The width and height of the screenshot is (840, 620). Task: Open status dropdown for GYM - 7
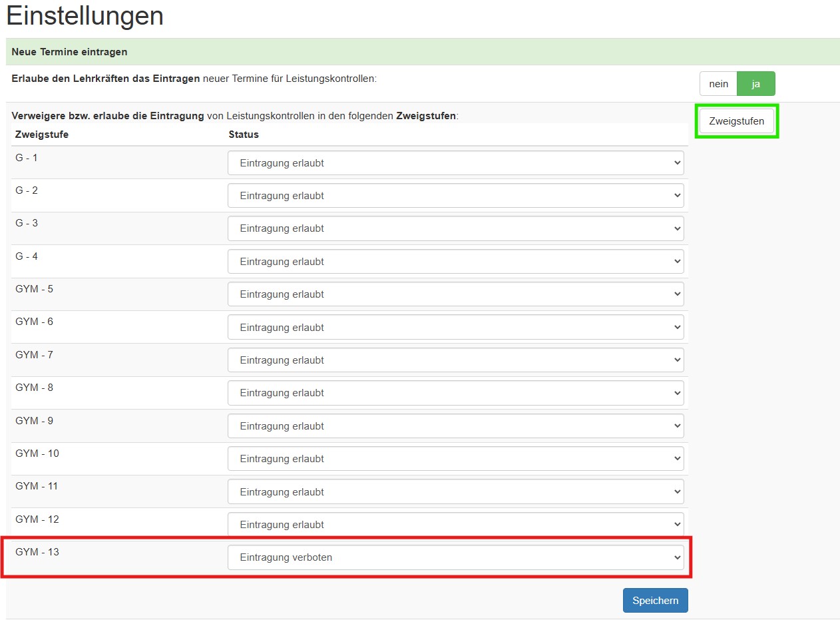(455, 360)
